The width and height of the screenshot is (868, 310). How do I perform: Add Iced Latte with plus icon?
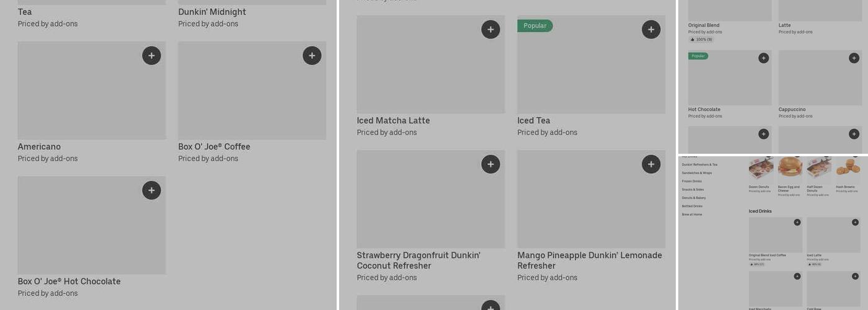click(855, 222)
